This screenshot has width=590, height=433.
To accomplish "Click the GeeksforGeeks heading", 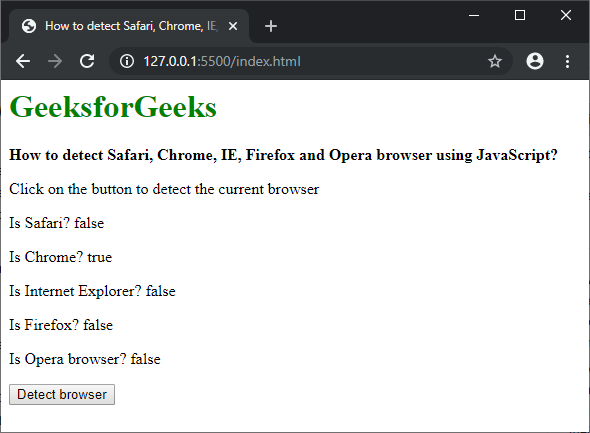I will 113,107.
